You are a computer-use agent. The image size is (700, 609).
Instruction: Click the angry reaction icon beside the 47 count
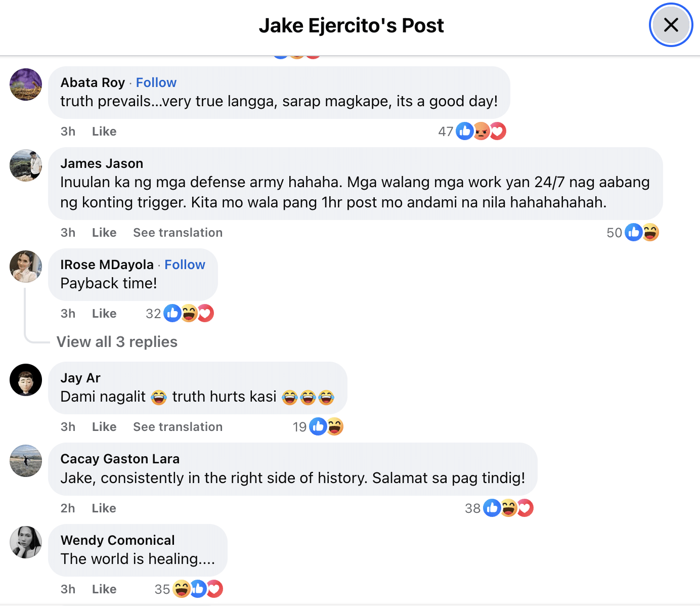480,131
